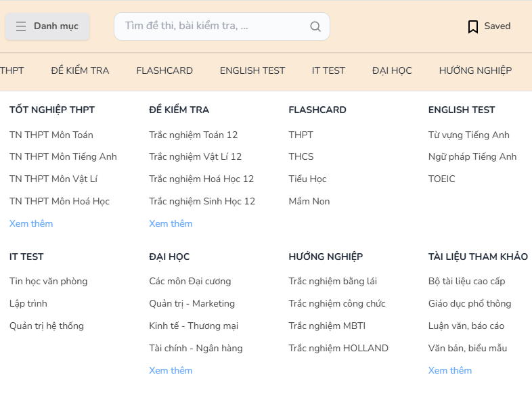Expand Xem thêm under TÀI LIỆU THAM KHẢO
The image size is (532, 398).
pos(450,370)
